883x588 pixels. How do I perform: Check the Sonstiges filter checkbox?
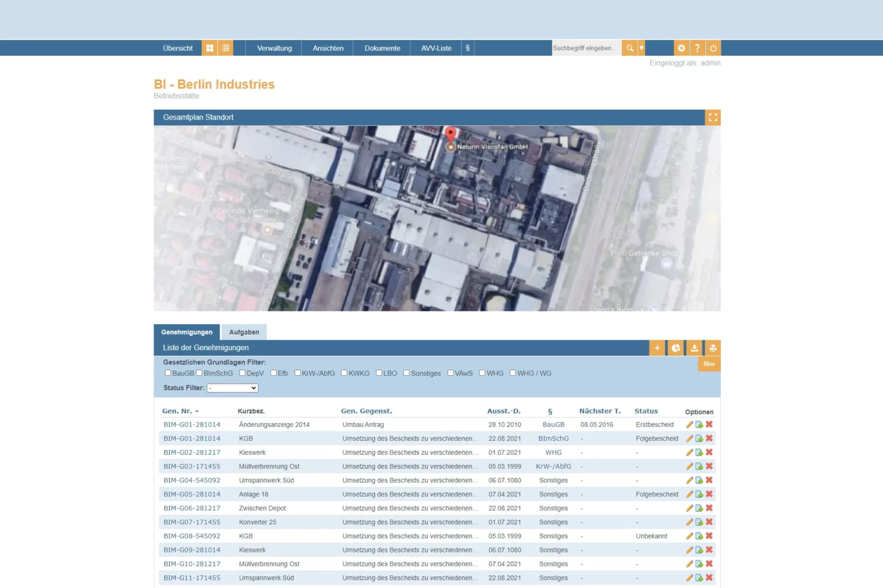[x=406, y=373]
